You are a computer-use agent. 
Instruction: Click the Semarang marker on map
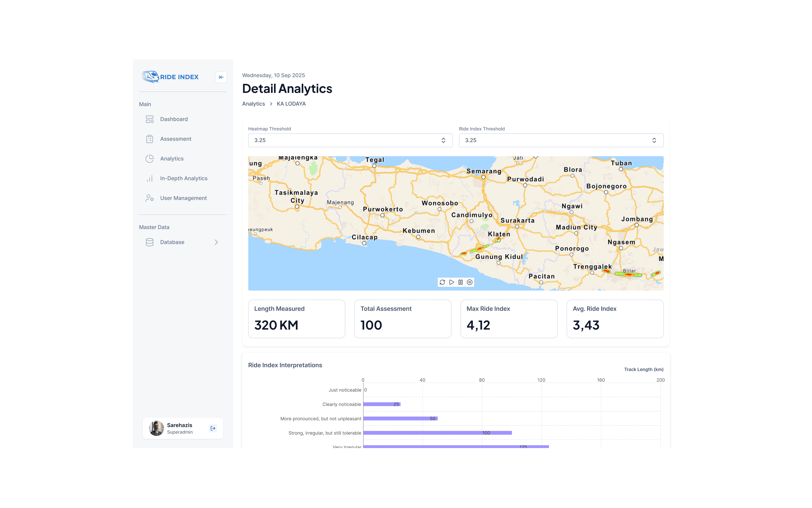click(x=483, y=177)
